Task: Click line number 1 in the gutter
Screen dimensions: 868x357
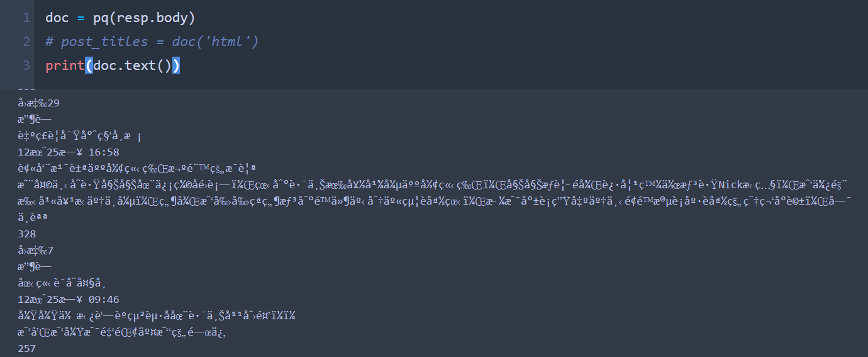Action: [26, 18]
